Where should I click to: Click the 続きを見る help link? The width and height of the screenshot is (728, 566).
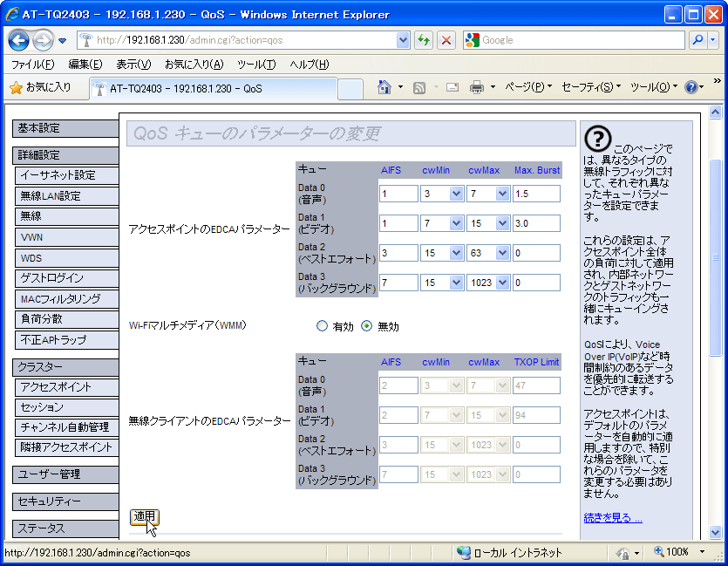pyautogui.click(x=613, y=518)
